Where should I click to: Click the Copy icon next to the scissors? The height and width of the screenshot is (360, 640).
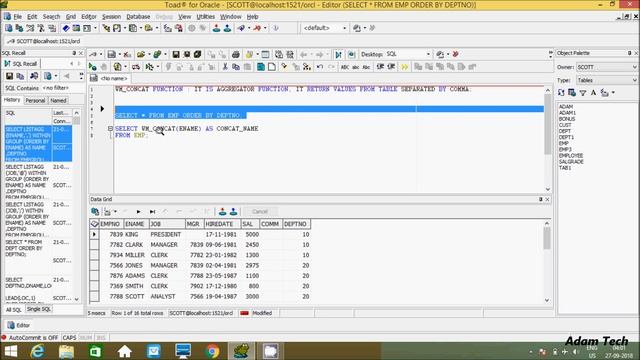point(236,67)
